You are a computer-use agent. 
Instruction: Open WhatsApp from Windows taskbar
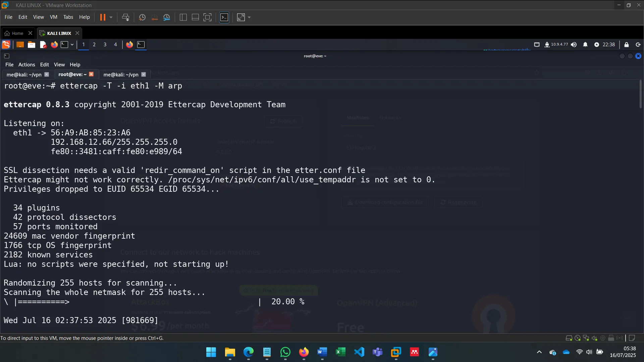point(285,352)
